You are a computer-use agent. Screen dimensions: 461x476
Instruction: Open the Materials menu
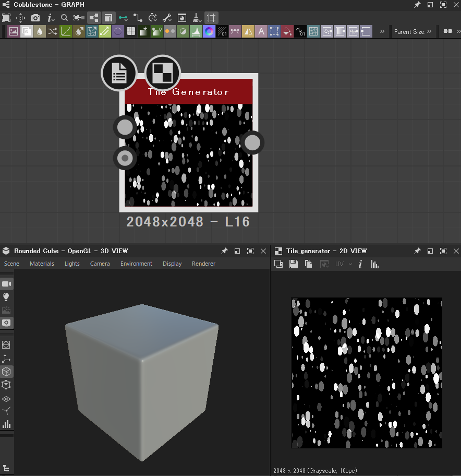point(42,264)
